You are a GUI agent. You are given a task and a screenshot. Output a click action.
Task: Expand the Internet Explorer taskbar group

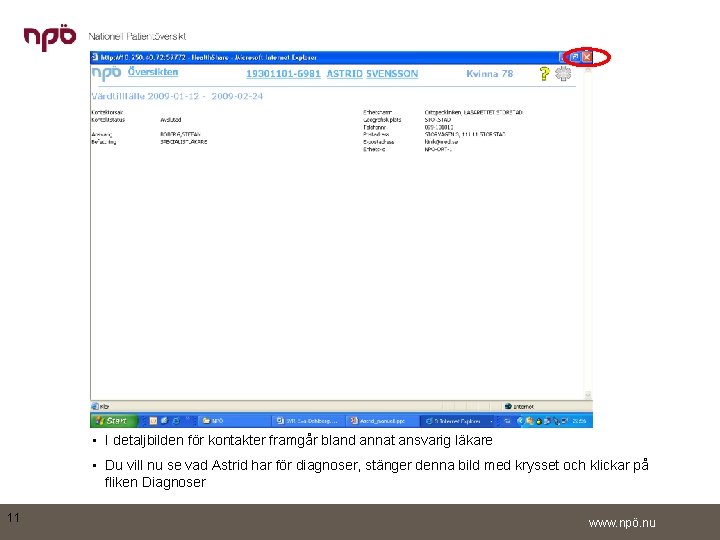(457, 421)
